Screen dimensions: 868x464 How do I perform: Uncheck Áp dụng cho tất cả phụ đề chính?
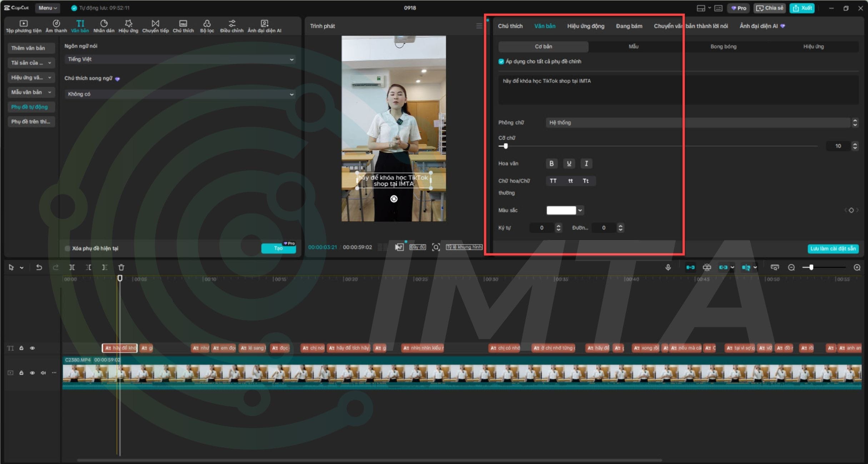pyautogui.click(x=501, y=61)
